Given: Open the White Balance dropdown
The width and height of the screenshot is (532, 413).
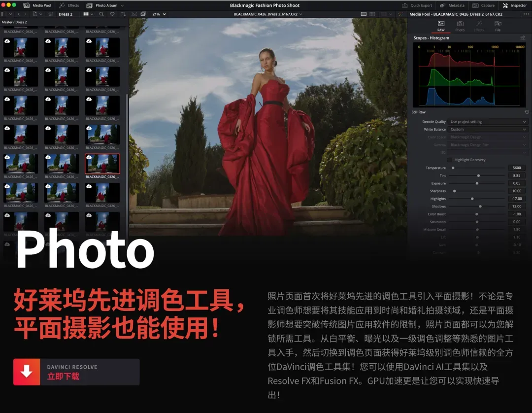Looking at the screenshot, I should click(488, 129).
